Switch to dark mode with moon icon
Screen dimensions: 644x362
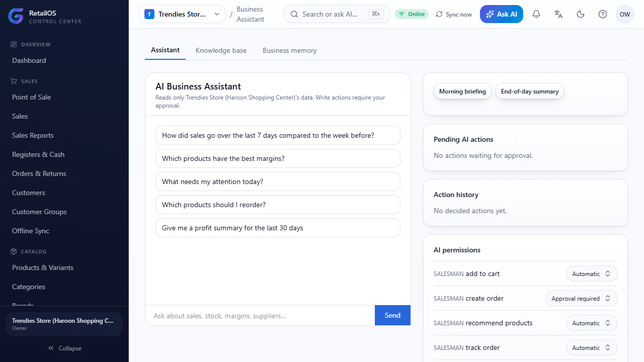pyautogui.click(x=581, y=14)
